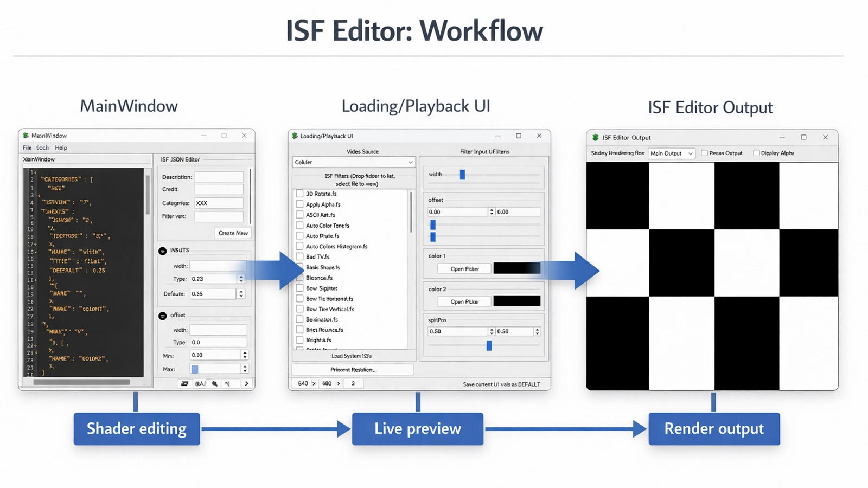Viewport: 868px width, 488px height.
Task: Toggle the Dipplay Alpha checkbox
Action: point(756,153)
